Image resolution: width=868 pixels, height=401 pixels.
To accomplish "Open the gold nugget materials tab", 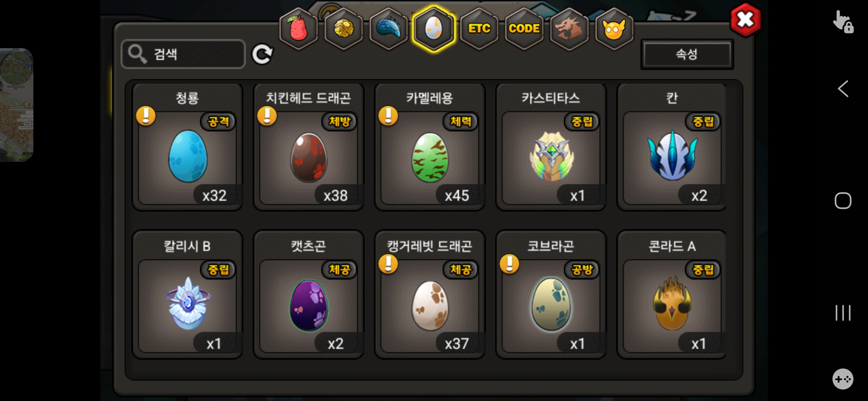I will [343, 29].
